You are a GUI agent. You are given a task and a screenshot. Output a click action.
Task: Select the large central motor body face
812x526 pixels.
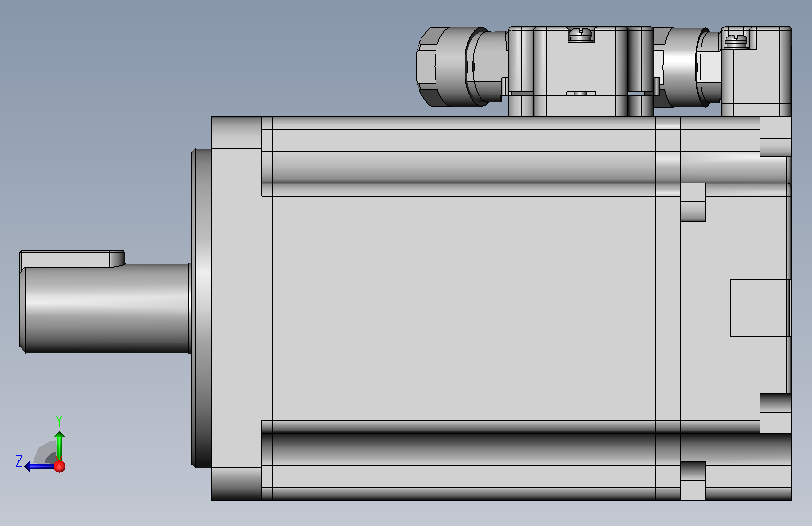[x=463, y=308]
